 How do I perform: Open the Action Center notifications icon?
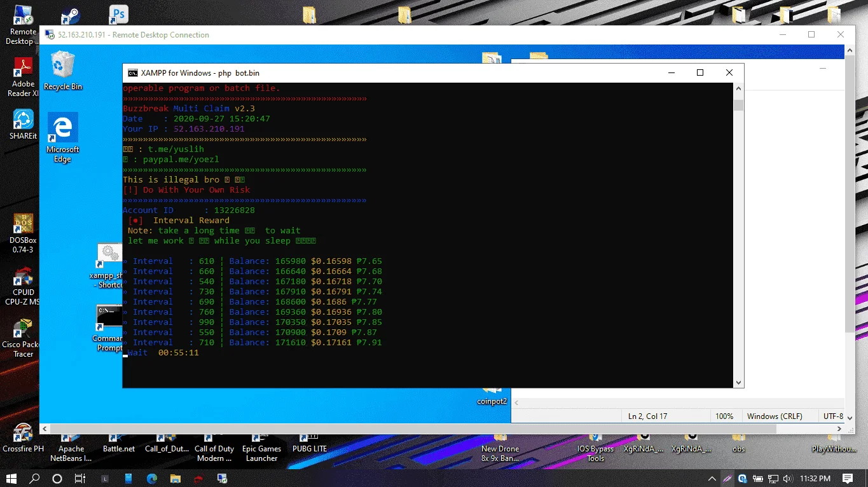coord(848,478)
